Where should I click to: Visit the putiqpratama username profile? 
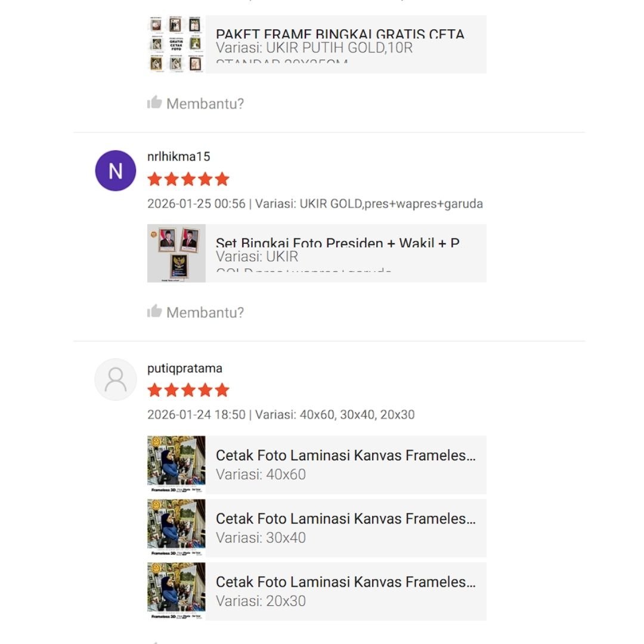pyautogui.click(x=184, y=369)
